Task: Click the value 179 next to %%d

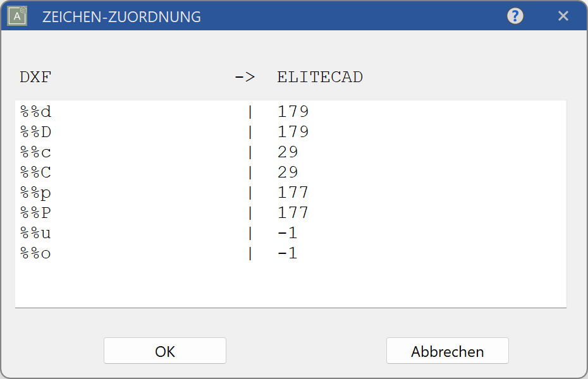Action: [x=293, y=111]
